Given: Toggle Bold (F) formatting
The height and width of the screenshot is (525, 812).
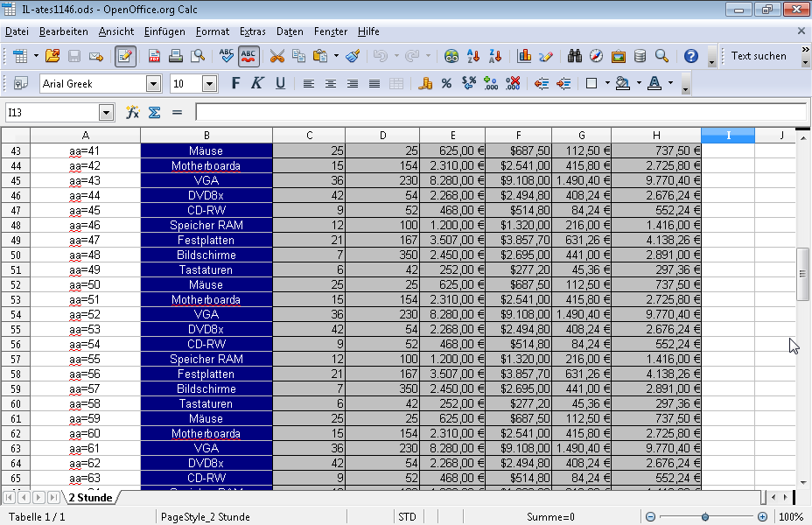Looking at the screenshot, I should tap(235, 83).
